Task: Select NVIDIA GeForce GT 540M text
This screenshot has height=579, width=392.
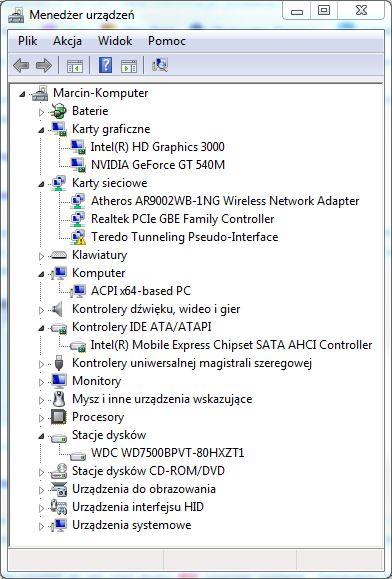Action: coord(158,165)
